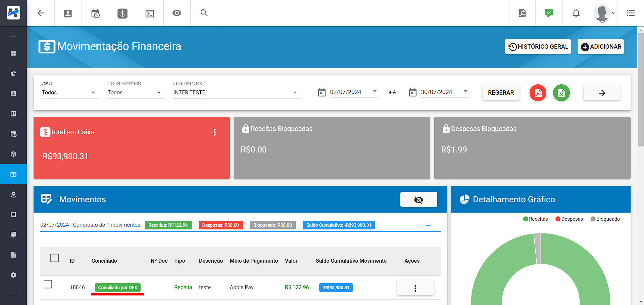
Task: Click the red PDF export button
Action: point(538,93)
